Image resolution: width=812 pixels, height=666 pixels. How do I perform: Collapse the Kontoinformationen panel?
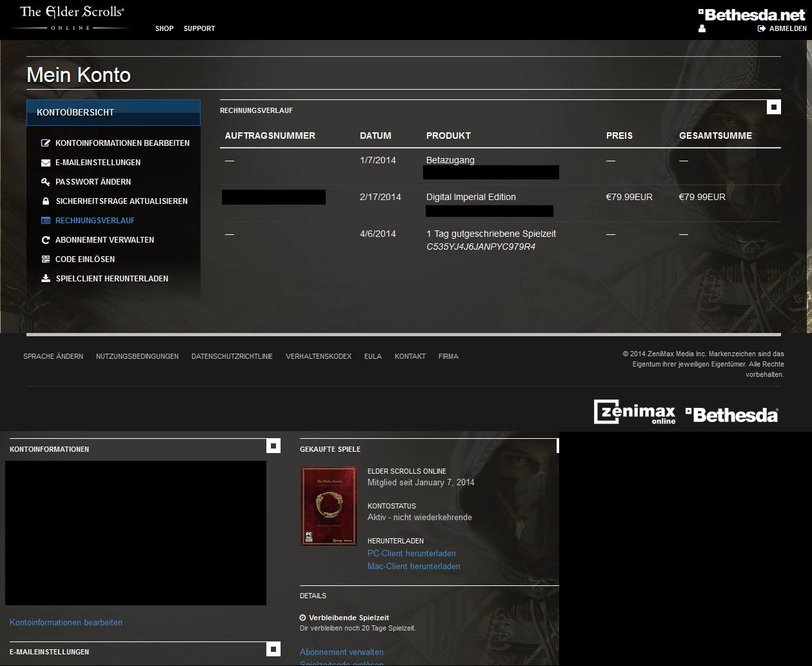[x=273, y=446]
